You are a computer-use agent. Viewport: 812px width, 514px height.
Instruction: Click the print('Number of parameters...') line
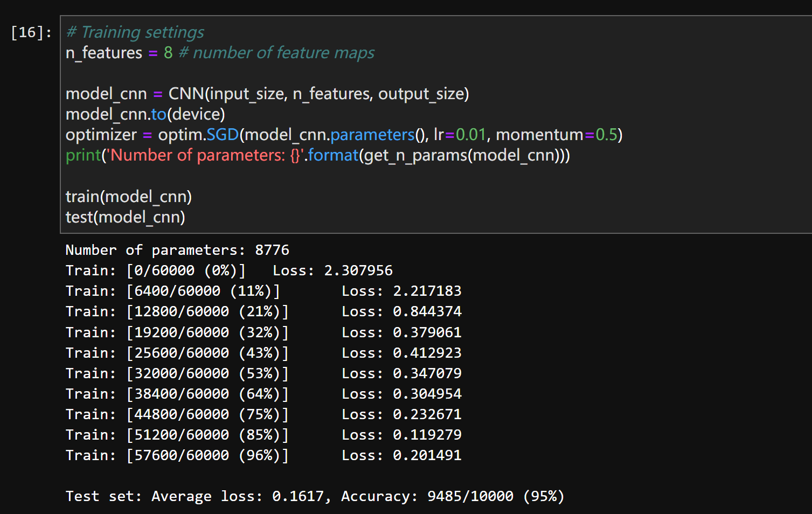[x=318, y=155]
